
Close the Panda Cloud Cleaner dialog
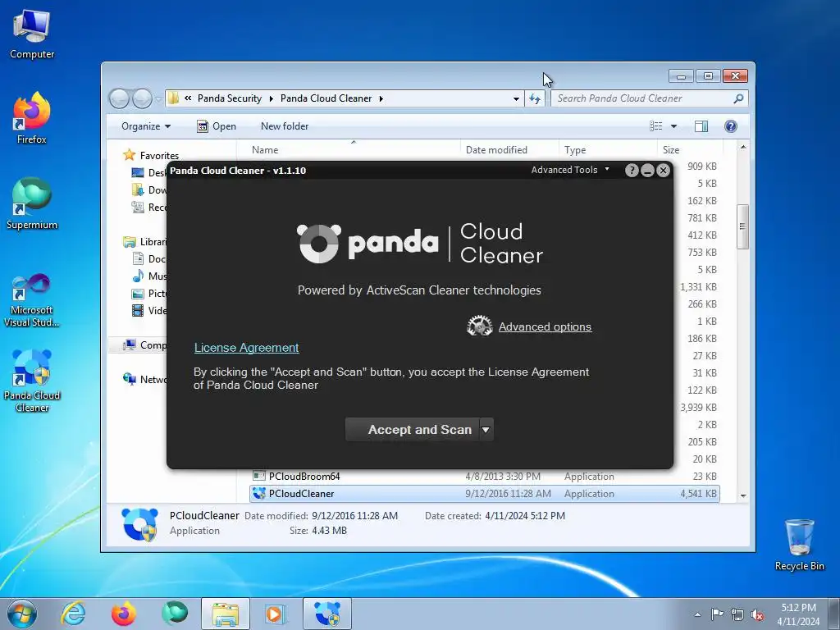663,171
